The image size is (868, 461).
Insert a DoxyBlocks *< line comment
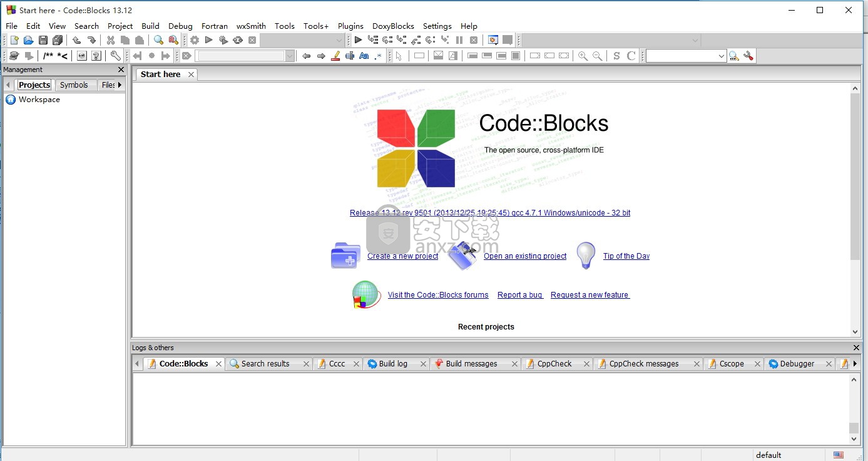[63, 56]
